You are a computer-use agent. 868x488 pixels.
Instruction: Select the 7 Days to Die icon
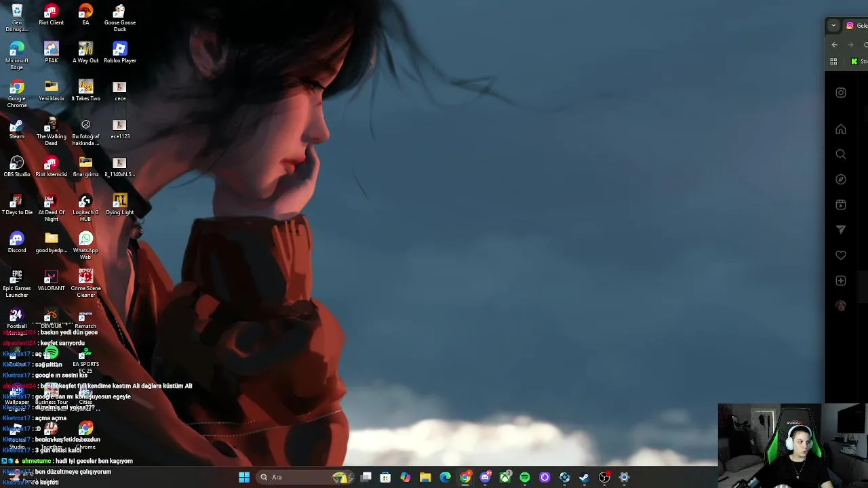pyautogui.click(x=17, y=205)
